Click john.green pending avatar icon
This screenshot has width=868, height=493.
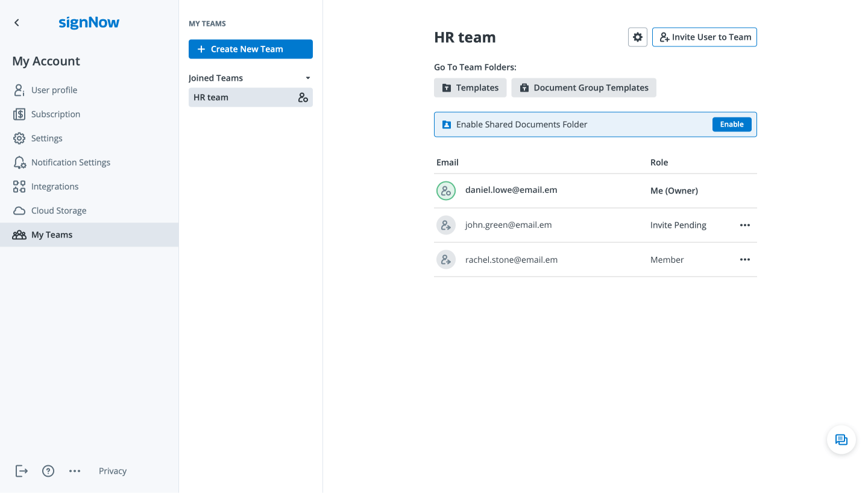pyautogui.click(x=445, y=225)
